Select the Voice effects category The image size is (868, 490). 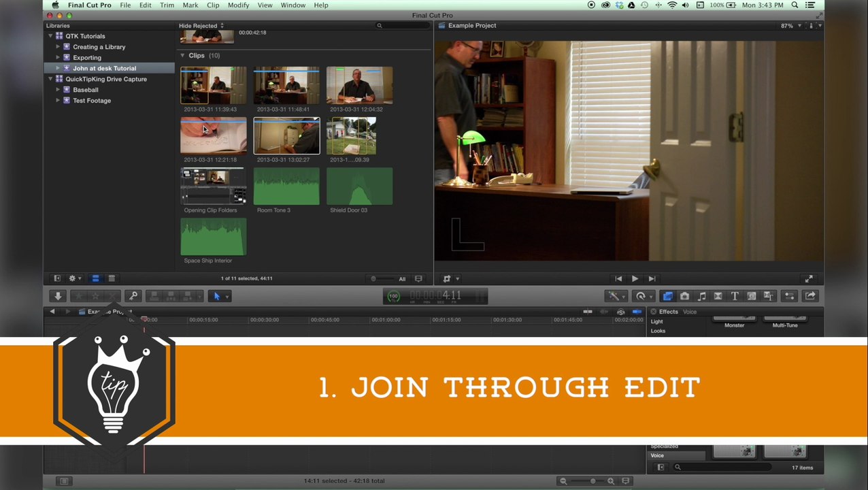[x=657, y=455]
